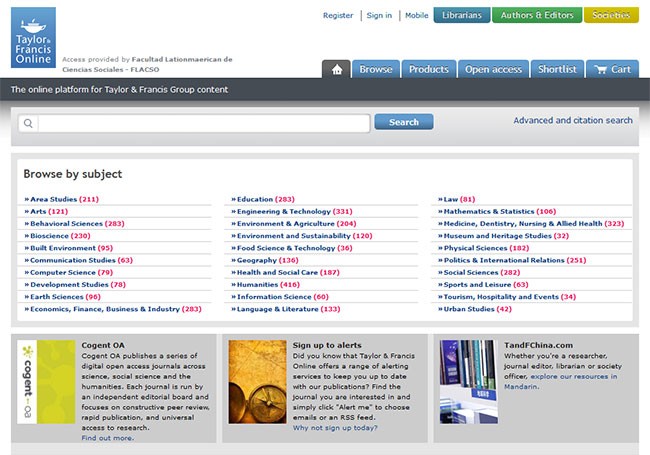Image resolution: width=650 pixels, height=455 pixels.
Task: Open explore our resources in Mandarin link
Action: 560,382
